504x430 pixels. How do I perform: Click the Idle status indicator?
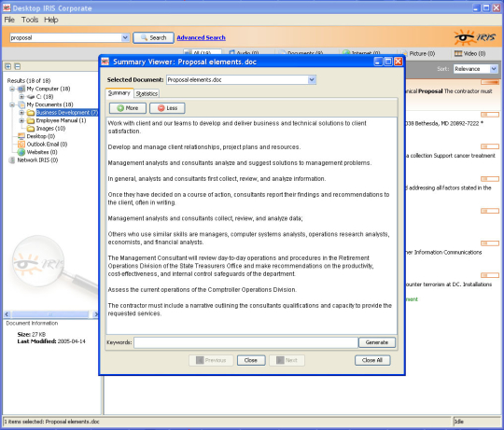tap(459, 422)
